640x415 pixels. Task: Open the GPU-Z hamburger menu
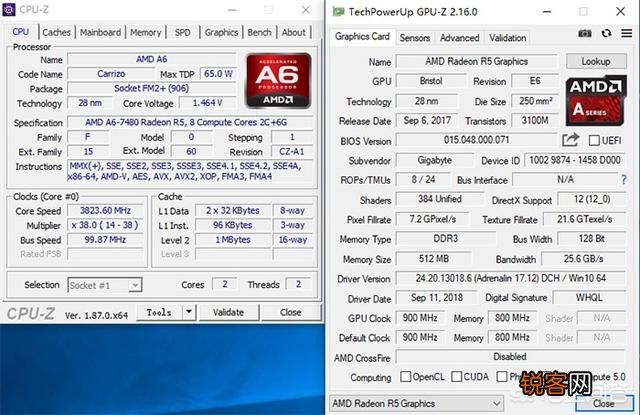coord(627,33)
